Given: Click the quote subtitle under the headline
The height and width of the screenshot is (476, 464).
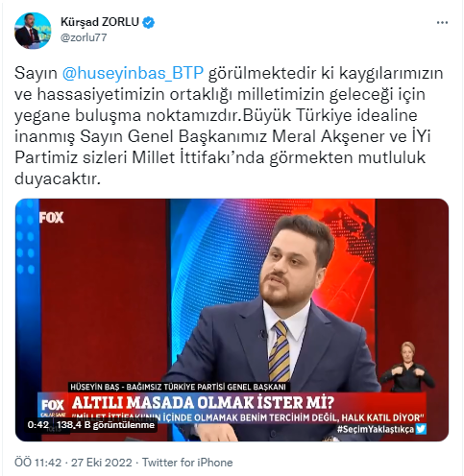Looking at the screenshot, I should [247, 417].
